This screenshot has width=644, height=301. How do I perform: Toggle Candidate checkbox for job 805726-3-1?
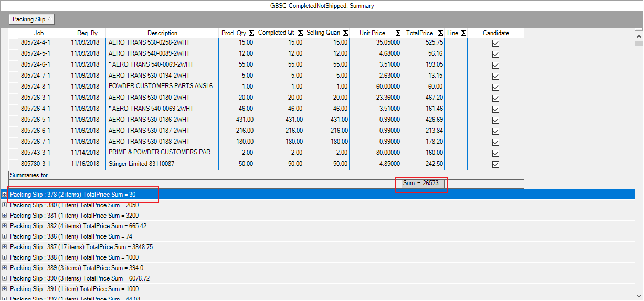click(x=495, y=98)
